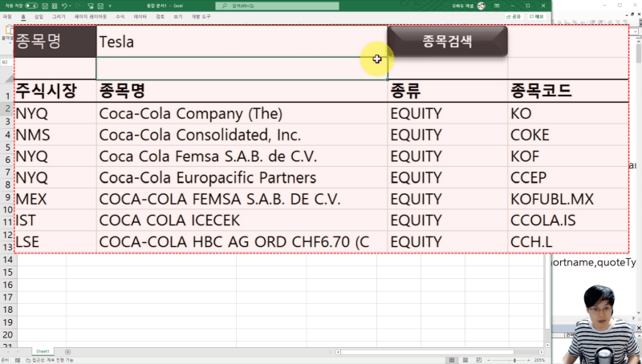Switch to Page Break Preview icon
Screen dimensions: 642x364
(478, 360)
